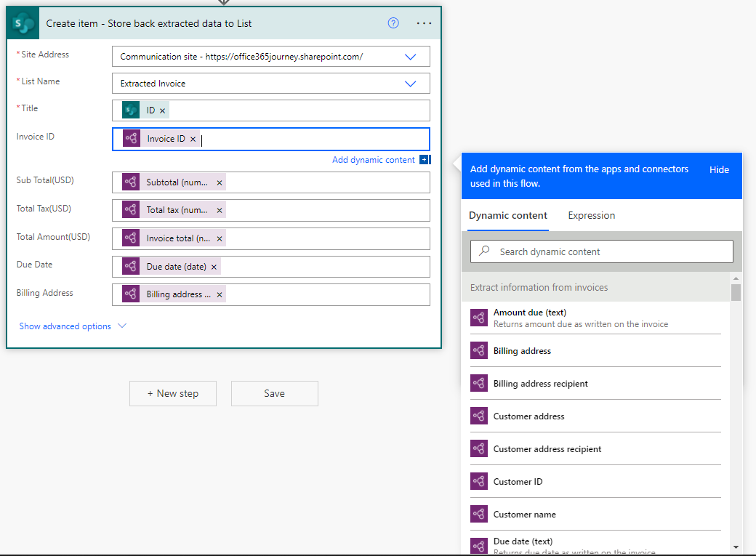The width and height of the screenshot is (756, 556).
Task: Remove the Invoice ID token
Action: pyautogui.click(x=193, y=140)
